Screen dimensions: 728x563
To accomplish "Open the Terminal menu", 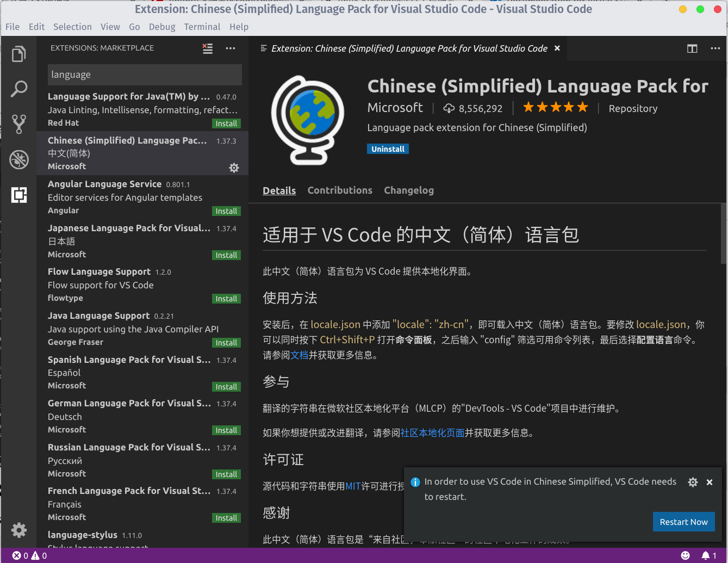I will tap(202, 27).
